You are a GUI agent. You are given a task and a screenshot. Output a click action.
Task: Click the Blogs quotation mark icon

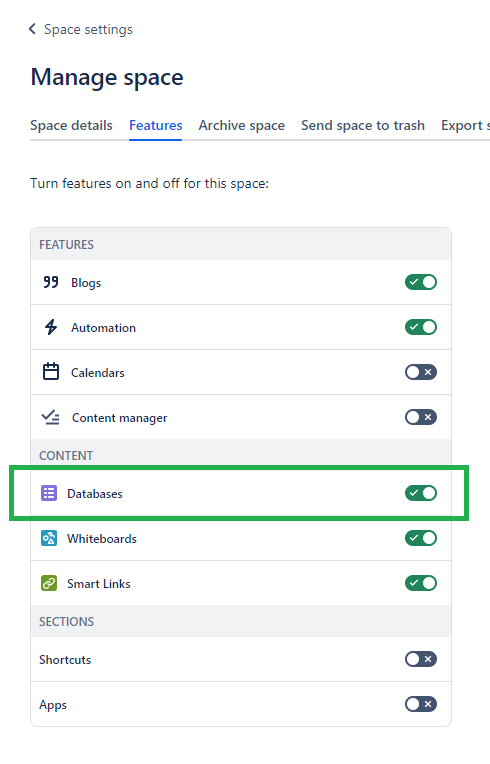pyautogui.click(x=51, y=282)
